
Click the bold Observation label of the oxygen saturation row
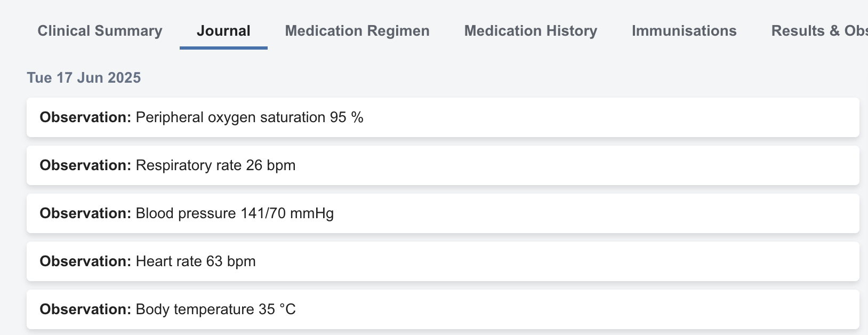[85, 117]
